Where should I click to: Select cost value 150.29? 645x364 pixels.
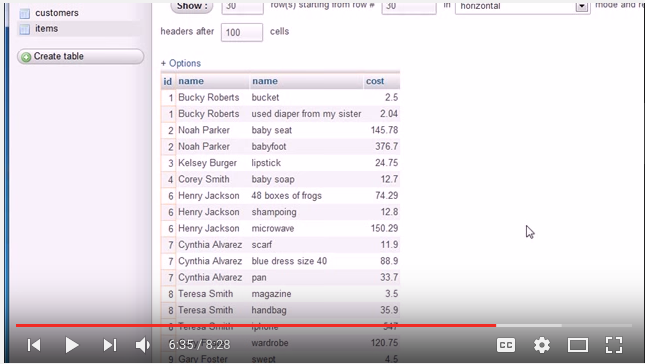(x=384, y=228)
